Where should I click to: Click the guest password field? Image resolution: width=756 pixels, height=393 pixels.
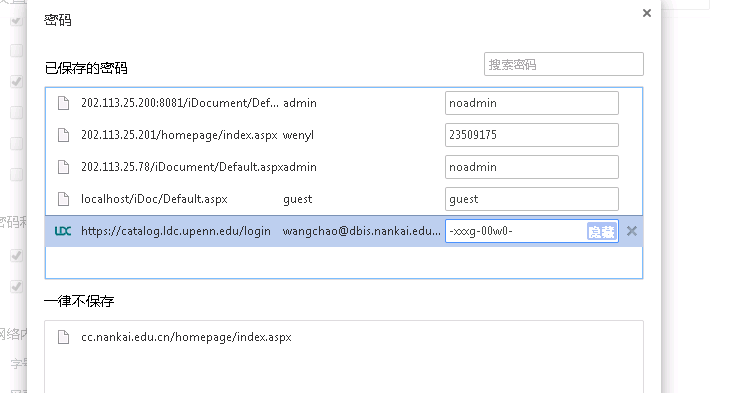(532, 199)
